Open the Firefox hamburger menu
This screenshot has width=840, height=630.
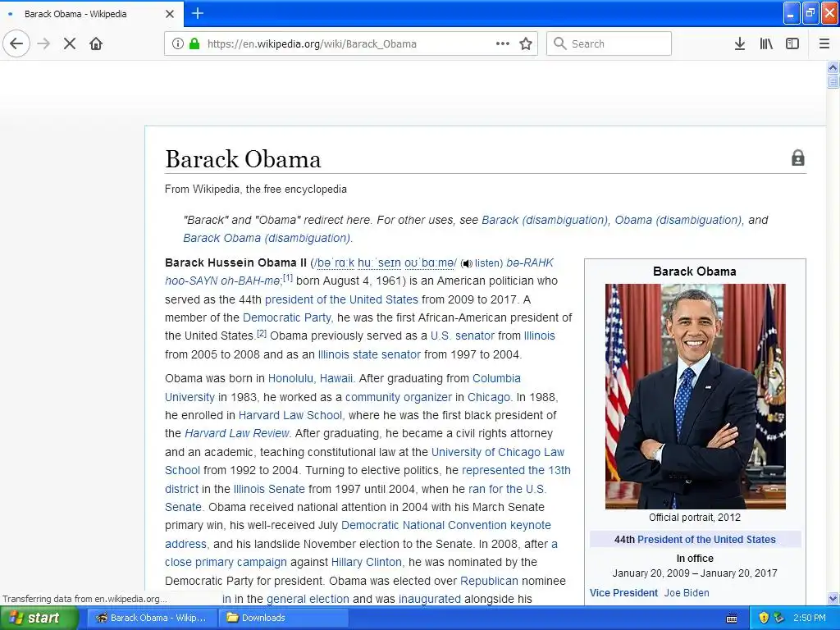point(824,43)
